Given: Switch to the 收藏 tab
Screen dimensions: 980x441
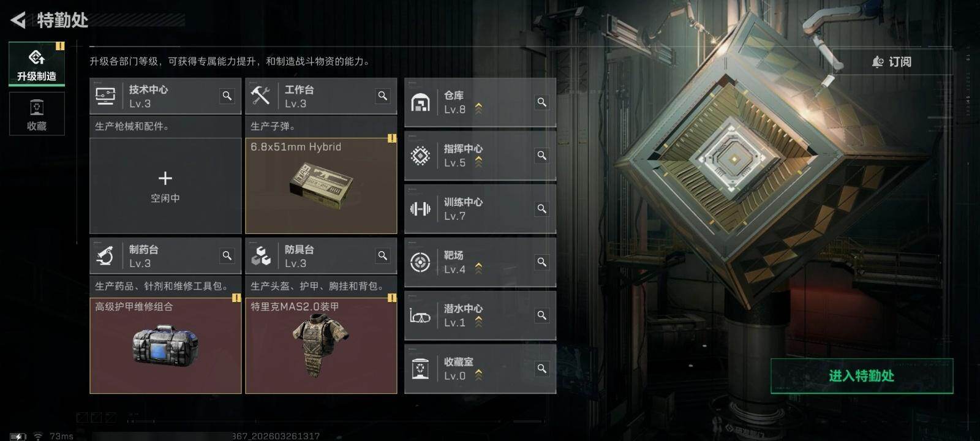Looking at the screenshot, I should 37,114.
